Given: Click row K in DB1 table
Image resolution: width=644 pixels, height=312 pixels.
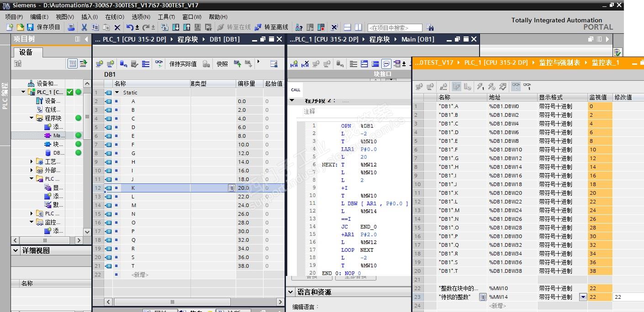Looking at the screenshot, I should [188, 188].
